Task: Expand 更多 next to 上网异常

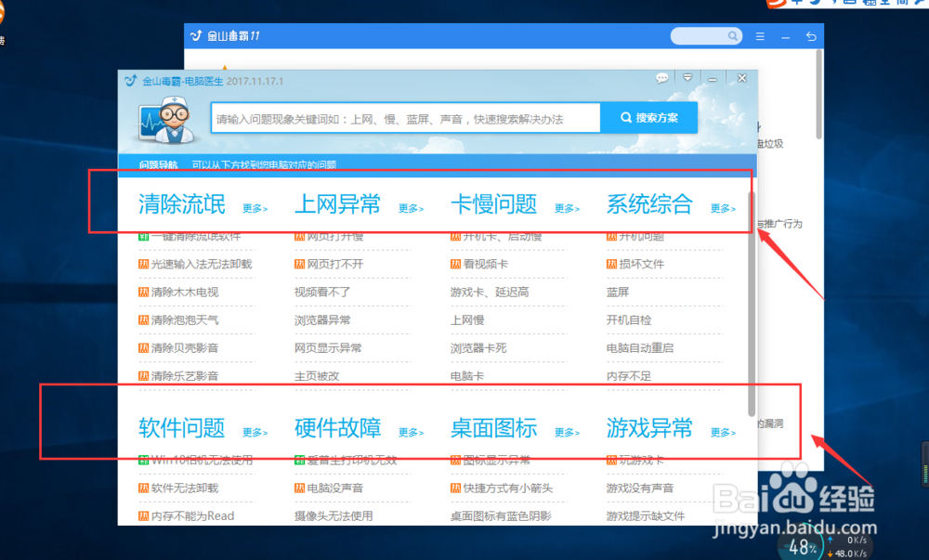Action: pos(411,208)
